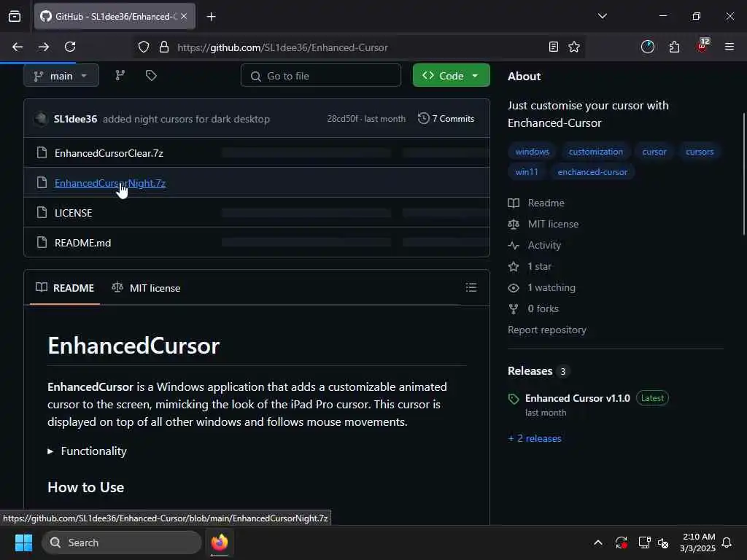Show hidden system tray icons
747x560 pixels.
[598, 542]
